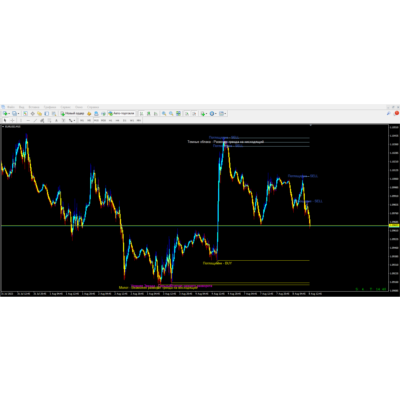Image resolution: width=400 pixels, height=400 pixels.
Task: Expand the new chart dropdown arrow
Action: coord(9,114)
